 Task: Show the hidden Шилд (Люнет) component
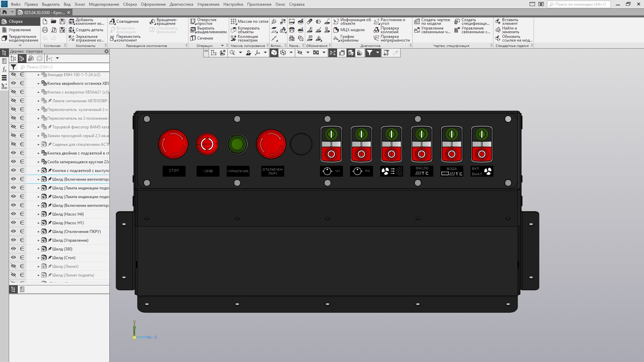point(13,266)
